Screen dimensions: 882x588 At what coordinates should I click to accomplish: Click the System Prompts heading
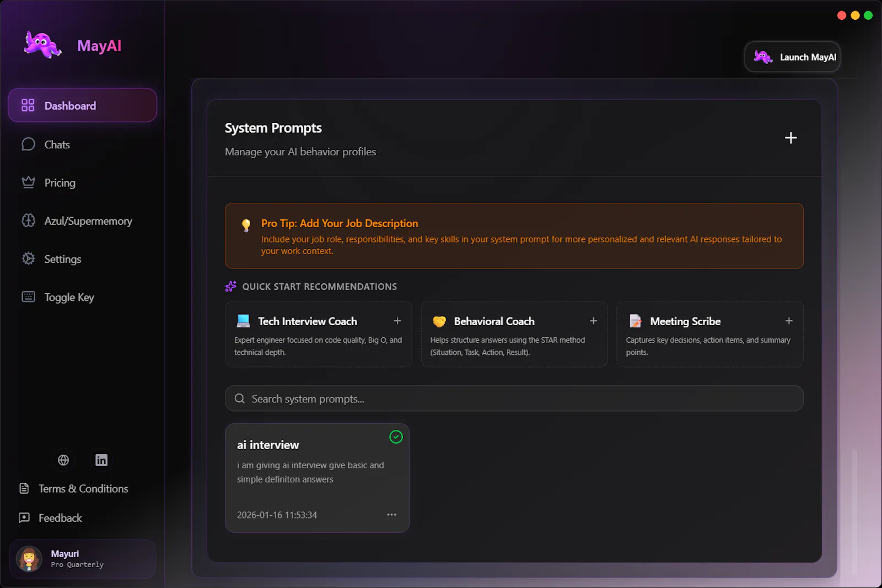[x=273, y=128]
